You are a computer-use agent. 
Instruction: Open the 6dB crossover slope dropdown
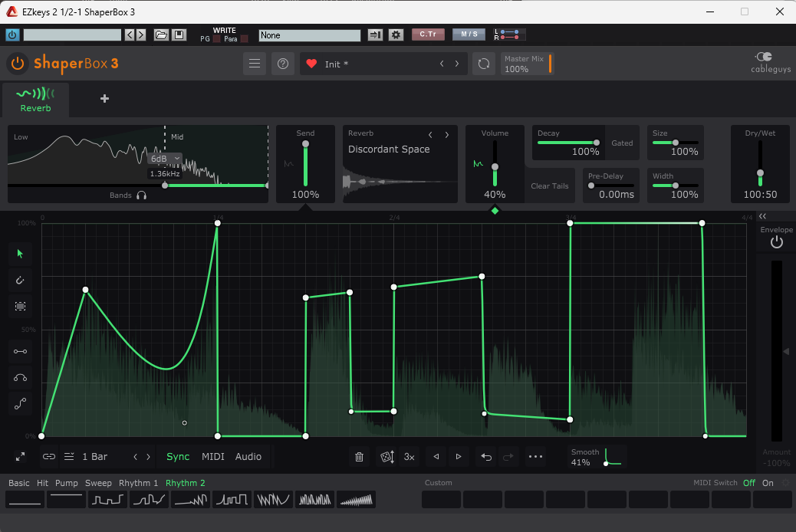165,159
